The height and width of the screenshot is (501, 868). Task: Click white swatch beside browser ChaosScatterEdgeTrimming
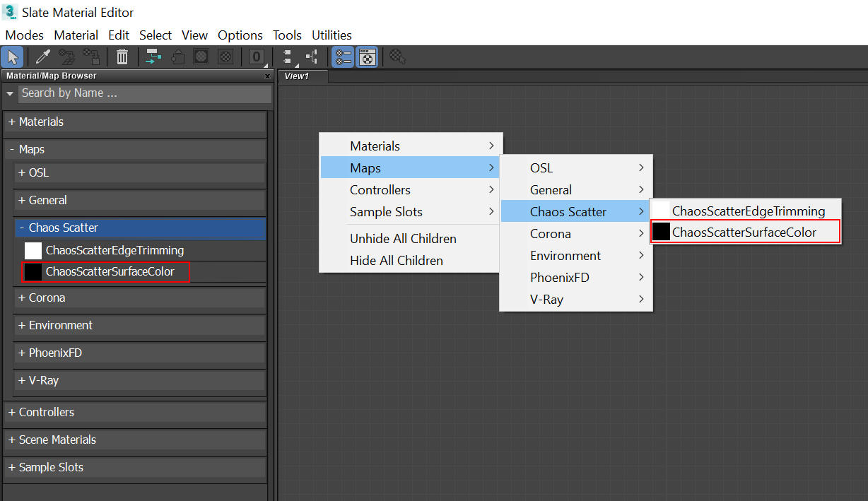(33, 250)
